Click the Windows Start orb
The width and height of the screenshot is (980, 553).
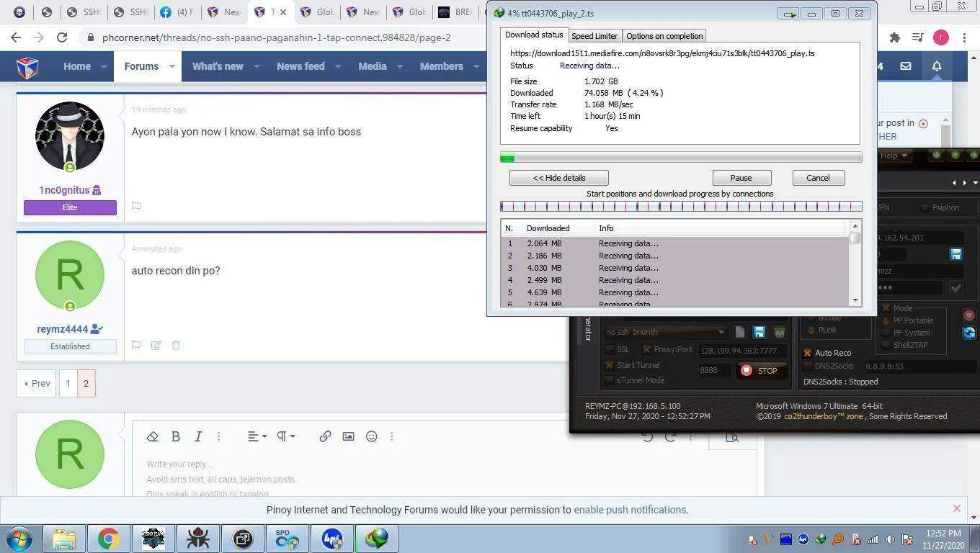point(19,539)
